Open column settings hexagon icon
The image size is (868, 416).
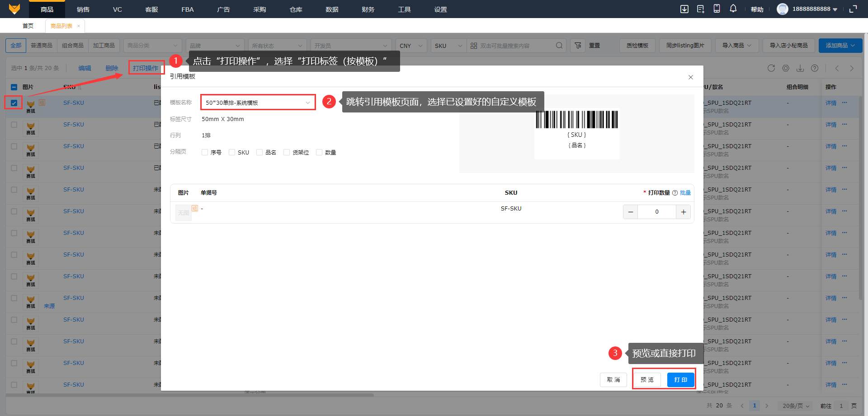(x=786, y=68)
